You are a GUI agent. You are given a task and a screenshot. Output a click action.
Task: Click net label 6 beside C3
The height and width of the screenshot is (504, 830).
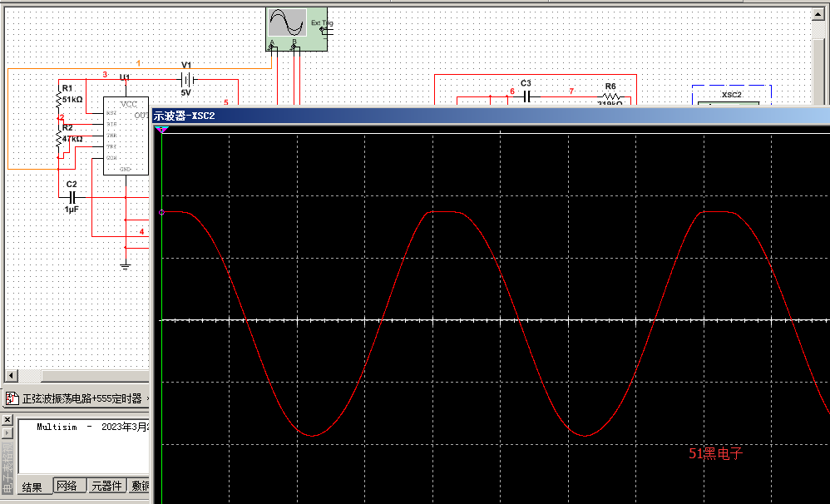pos(512,91)
